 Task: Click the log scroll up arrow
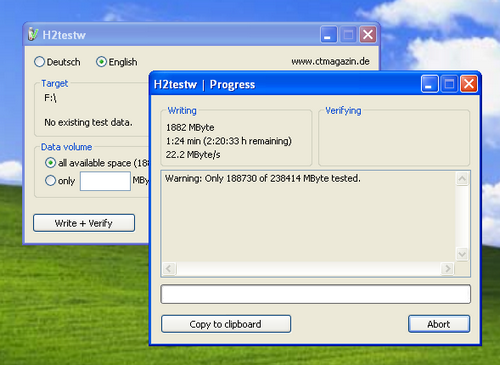pyautogui.click(x=462, y=179)
